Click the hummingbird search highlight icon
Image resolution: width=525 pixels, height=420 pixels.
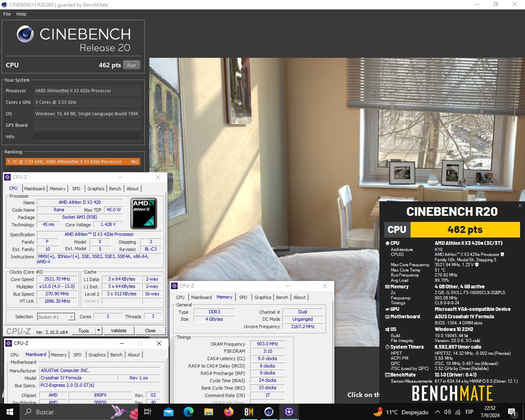tap(125, 412)
